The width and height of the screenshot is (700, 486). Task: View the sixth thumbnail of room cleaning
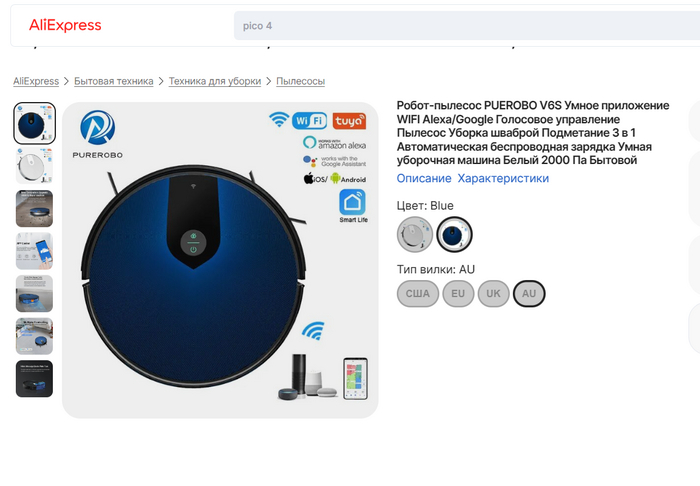34,336
